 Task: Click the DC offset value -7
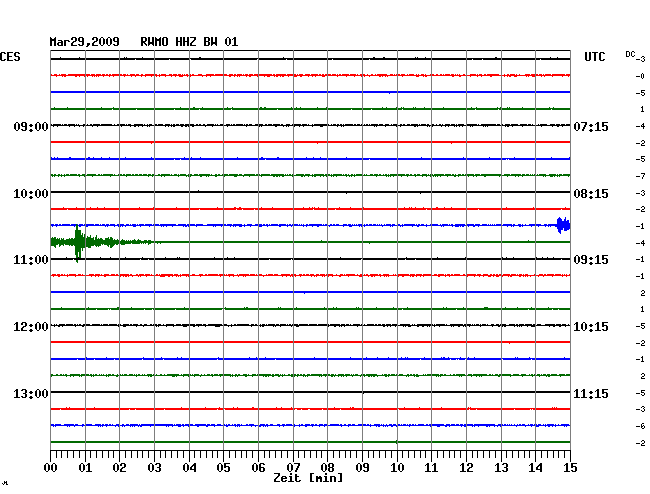click(640, 176)
